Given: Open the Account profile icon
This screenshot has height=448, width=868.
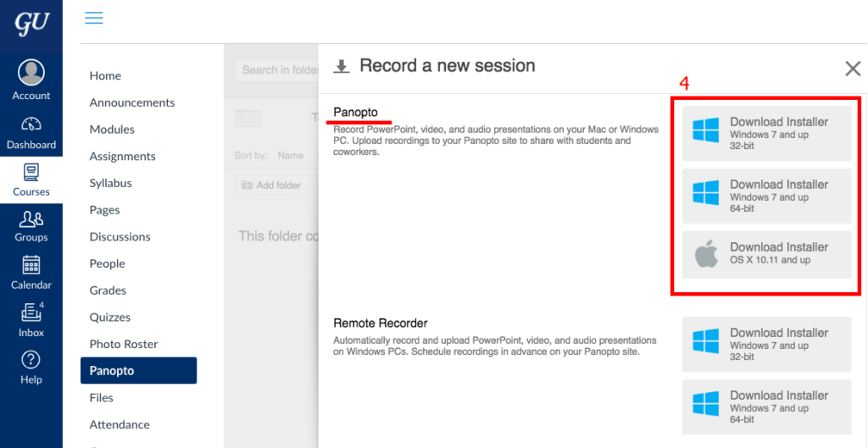Looking at the screenshot, I should click(31, 73).
